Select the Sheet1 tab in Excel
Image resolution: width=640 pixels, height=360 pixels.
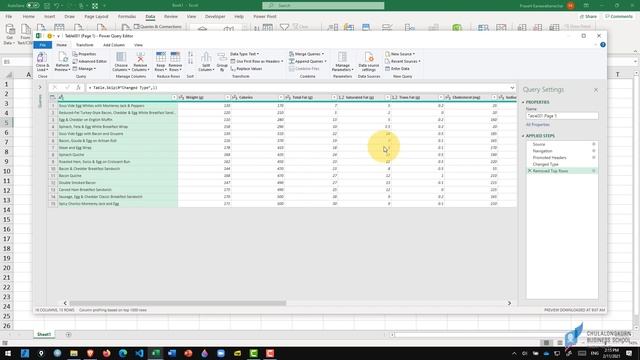[x=44, y=334]
